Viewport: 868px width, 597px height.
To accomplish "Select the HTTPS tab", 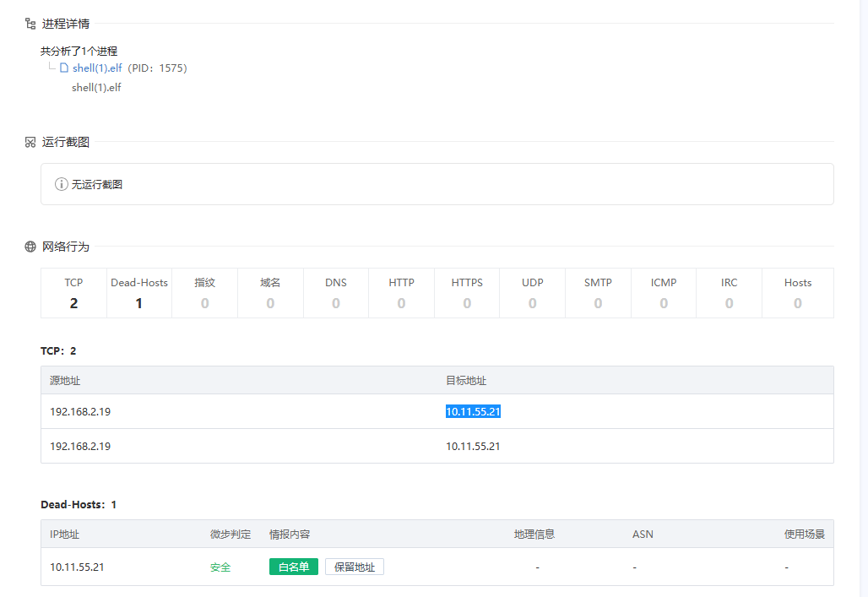I will (467, 292).
